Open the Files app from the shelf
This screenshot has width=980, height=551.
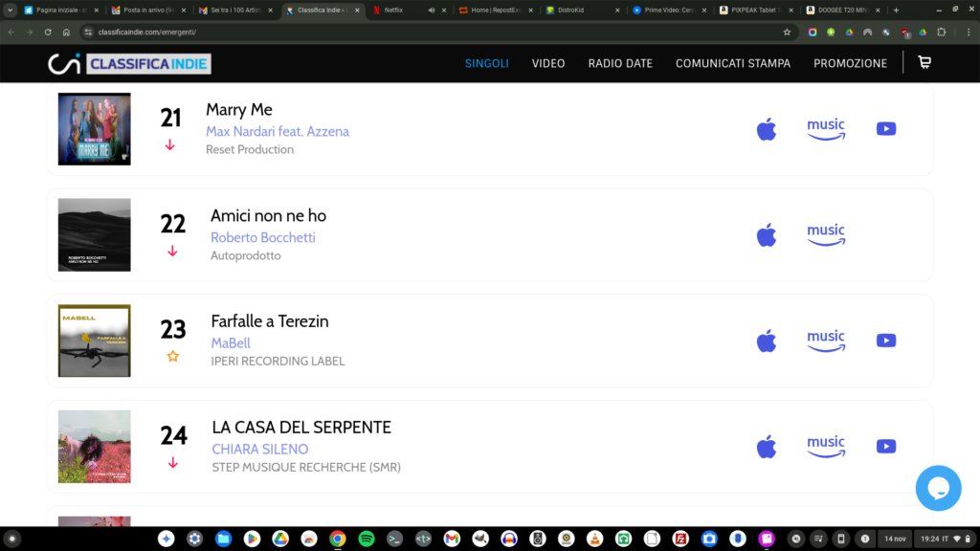(223, 539)
